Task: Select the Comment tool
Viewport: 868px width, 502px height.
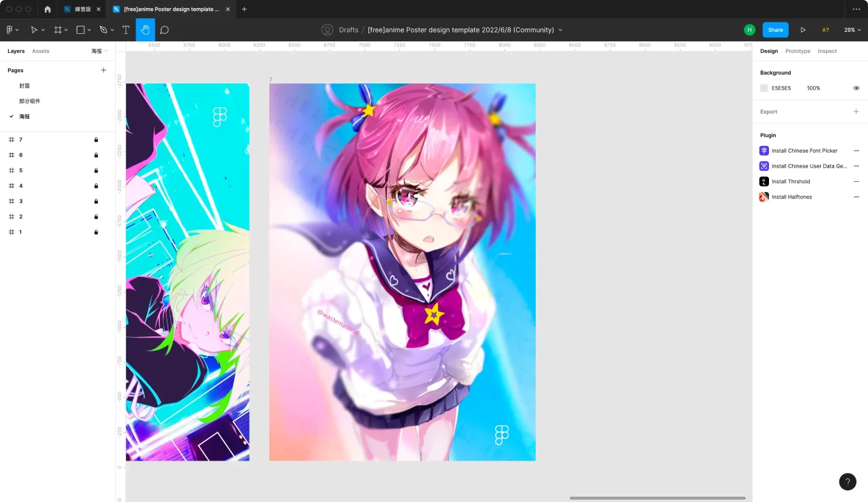Action: (x=164, y=30)
